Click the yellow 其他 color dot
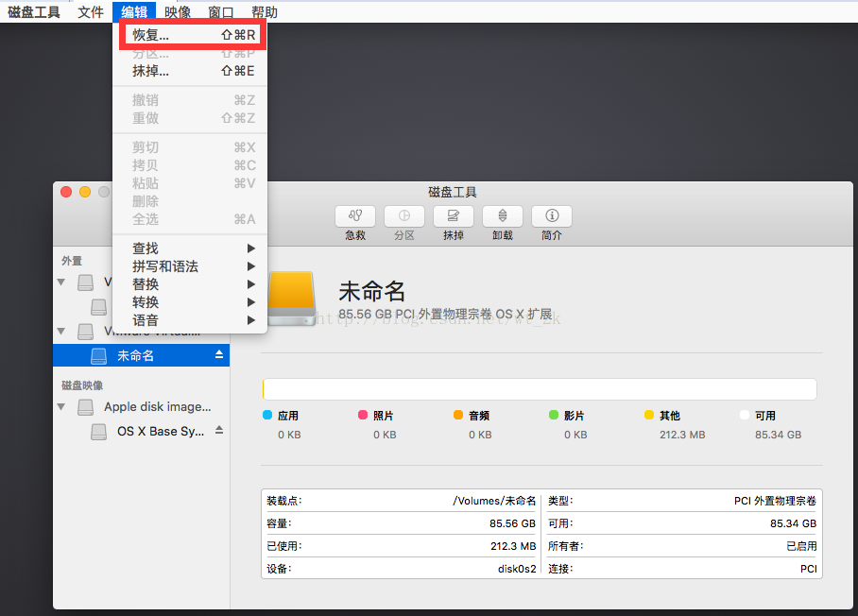 click(649, 415)
